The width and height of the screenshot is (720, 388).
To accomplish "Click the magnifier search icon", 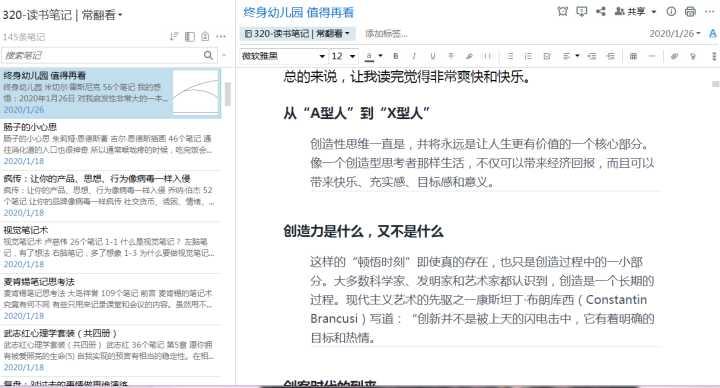I will tap(208, 55).
